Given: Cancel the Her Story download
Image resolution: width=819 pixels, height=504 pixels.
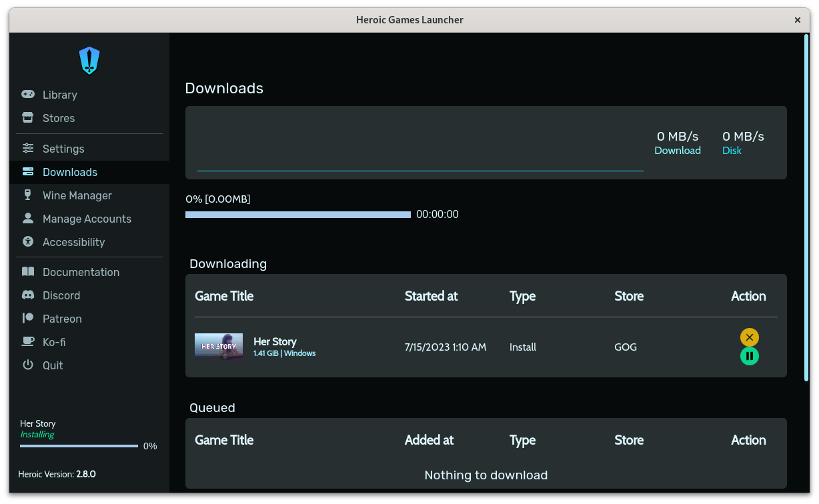Looking at the screenshot, I should click(750, 337).
